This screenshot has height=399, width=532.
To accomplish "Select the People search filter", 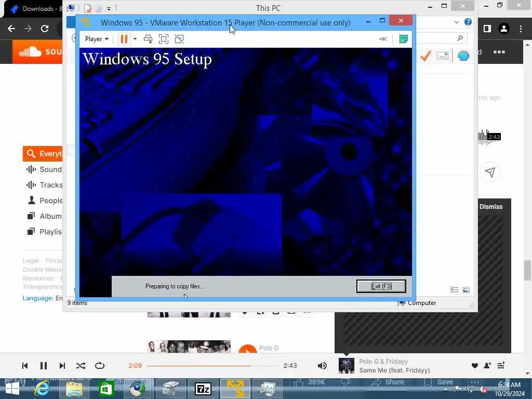I will pyautogui.click(x=45, y=201).
